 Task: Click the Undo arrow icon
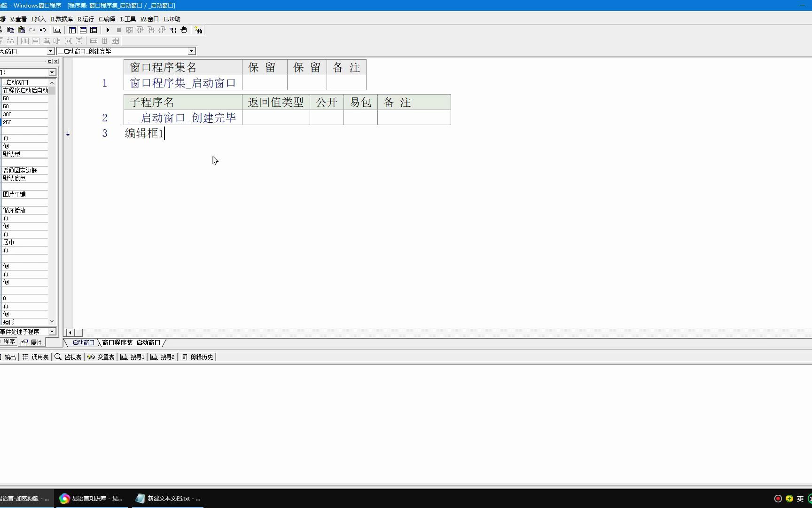pyautogui.click(x=43, y=30)
